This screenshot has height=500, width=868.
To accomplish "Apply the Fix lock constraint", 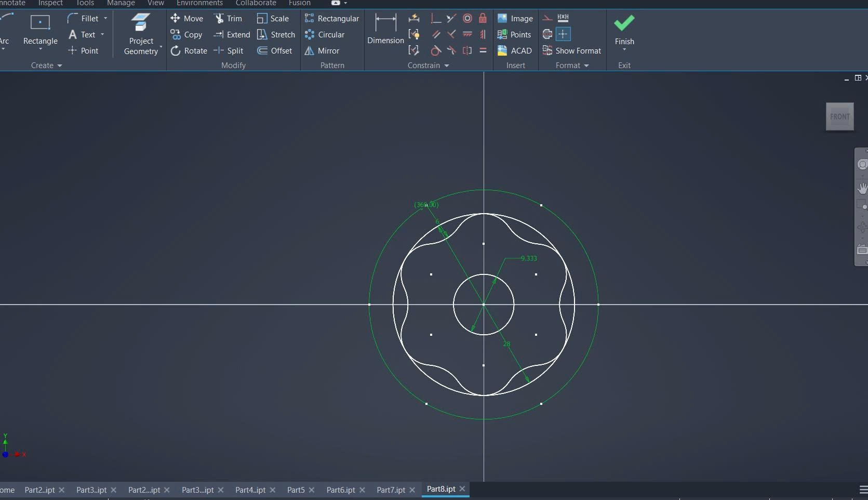I will click(483, 19).
